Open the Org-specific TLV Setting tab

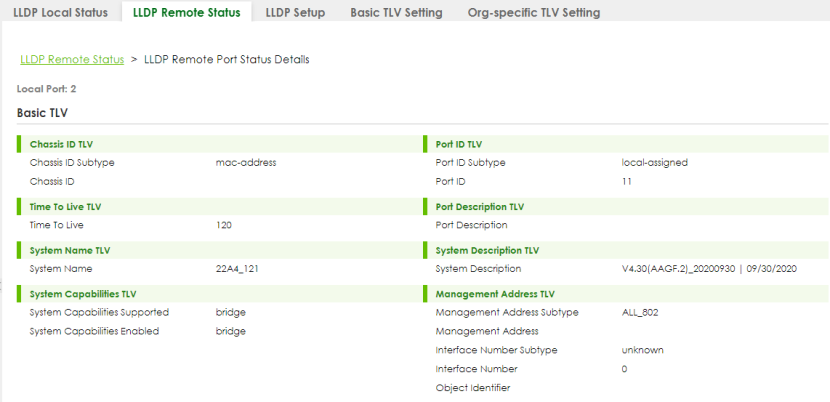(x=534, y=13)
